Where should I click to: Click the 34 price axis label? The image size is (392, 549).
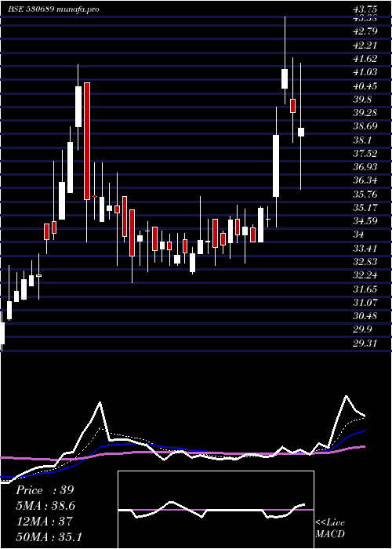359,235
